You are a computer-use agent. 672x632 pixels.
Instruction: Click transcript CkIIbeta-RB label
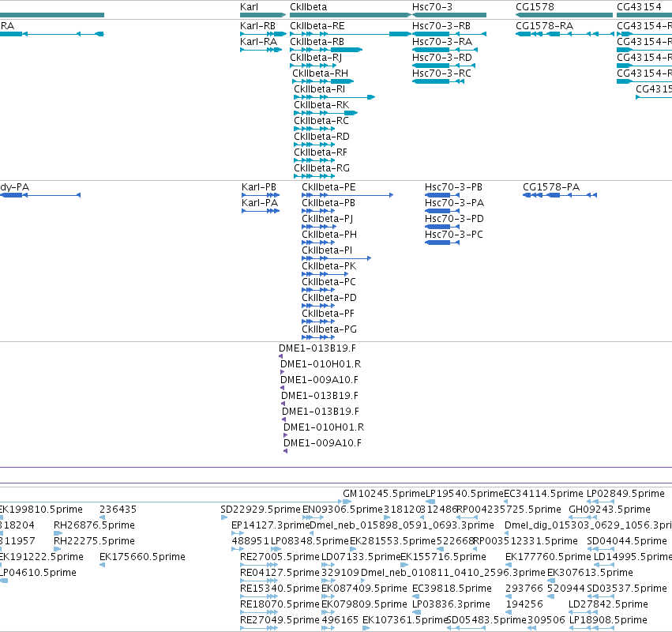click(317, 42)
